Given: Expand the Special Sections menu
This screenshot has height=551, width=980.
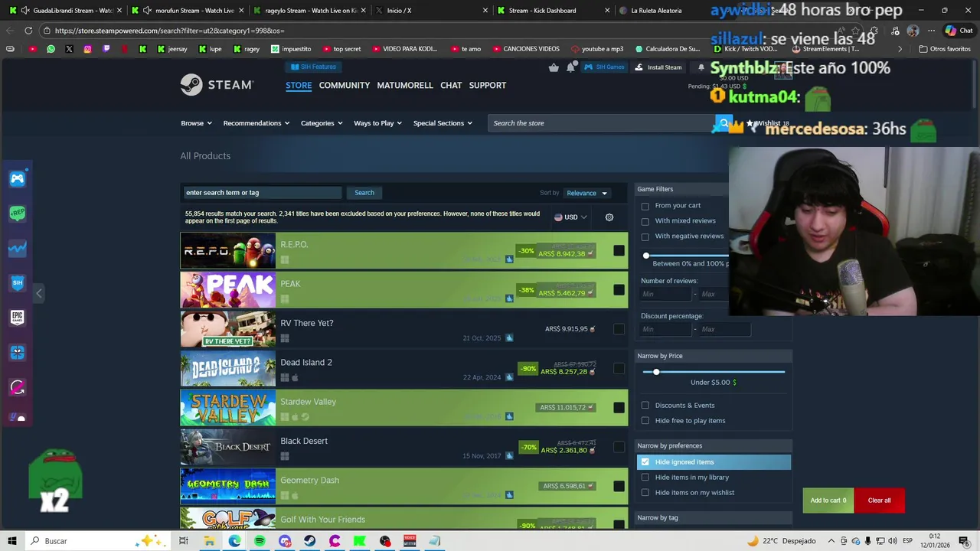Looking at the screenshot, I should tap(443, 123).
